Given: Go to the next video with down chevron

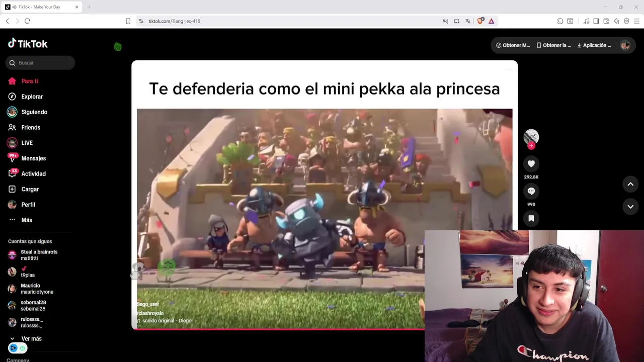Looking at the screenshot, I should [x=630, y=207].
